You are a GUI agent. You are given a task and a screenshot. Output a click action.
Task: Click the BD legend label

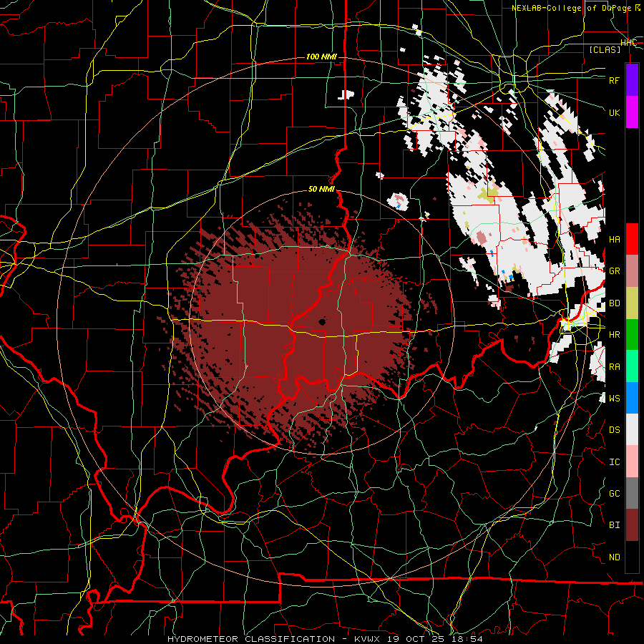615,303
